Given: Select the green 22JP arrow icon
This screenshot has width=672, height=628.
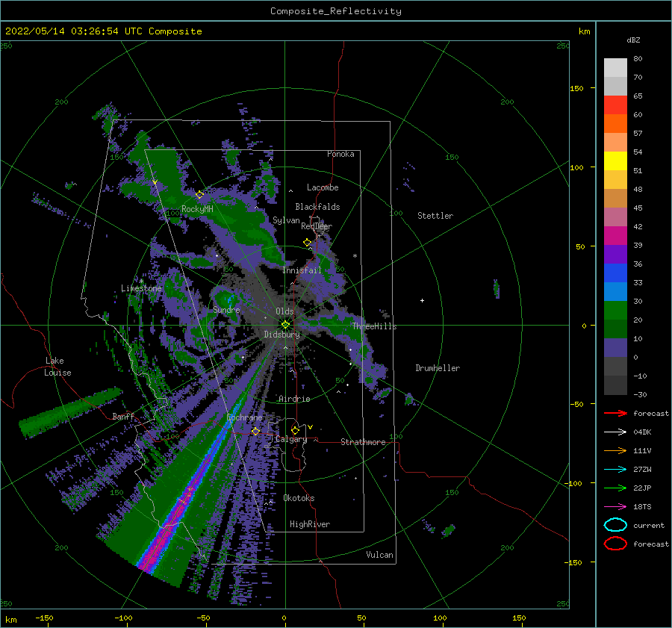Looking at the screenshot, I should pos(615,488).
